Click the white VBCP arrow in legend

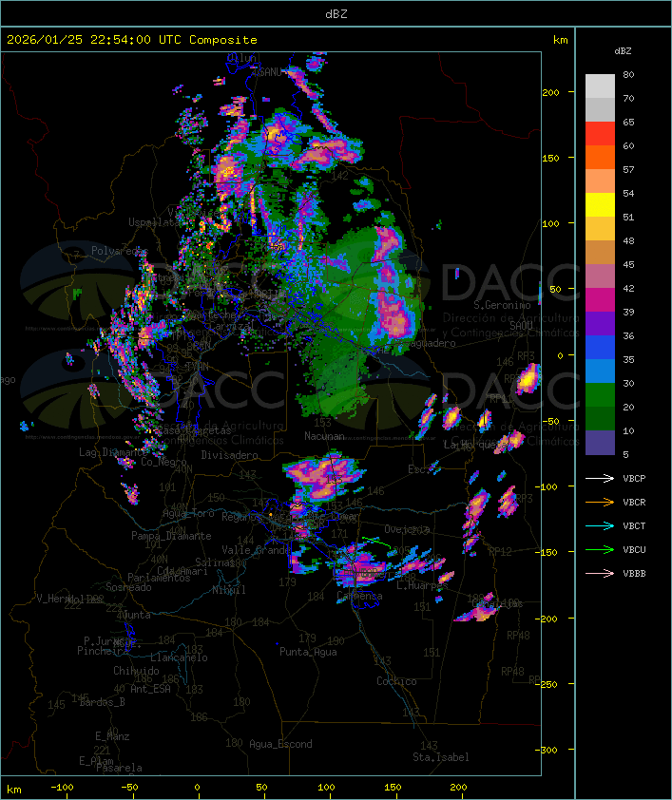coord(600,479)
